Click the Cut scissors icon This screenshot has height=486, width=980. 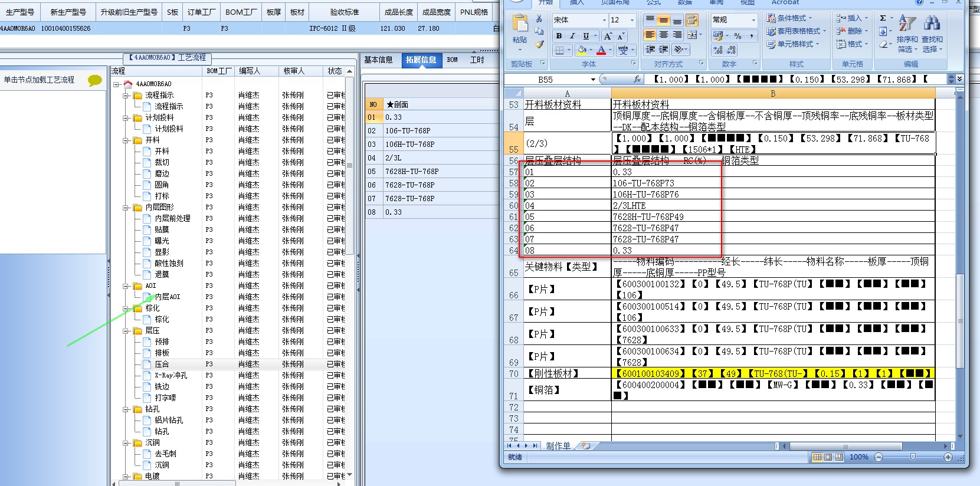pos(539,19)
